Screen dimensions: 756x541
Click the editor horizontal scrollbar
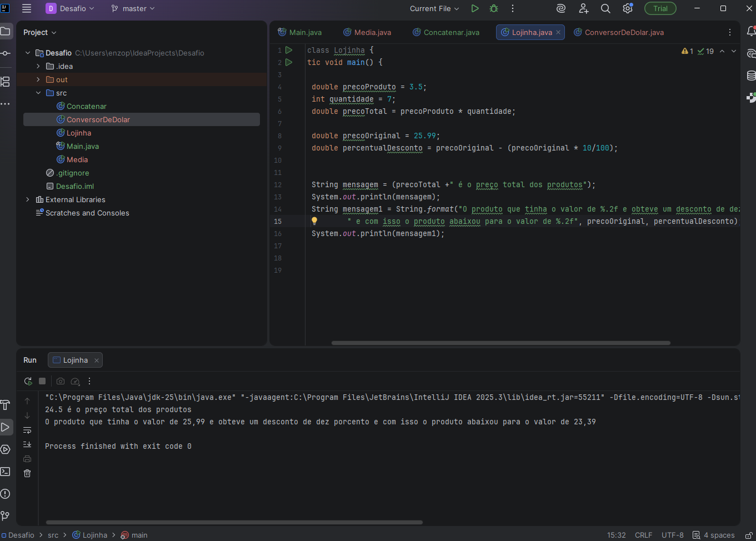point(500,343)
